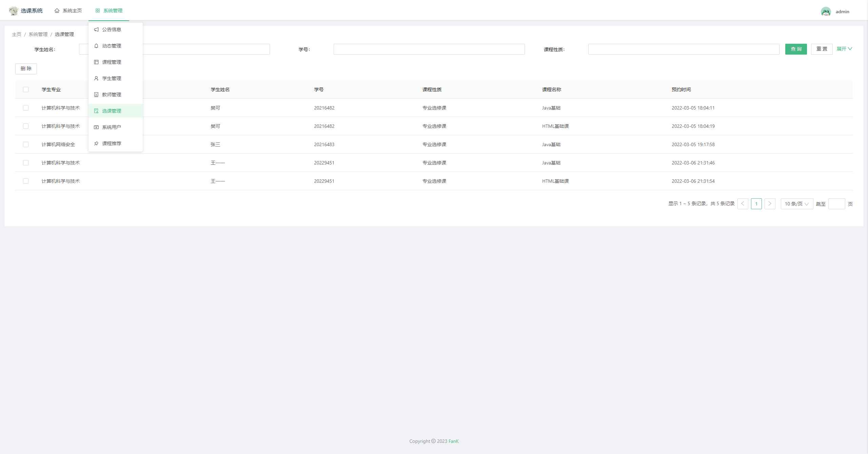
Task: Expand more filters with 展开
Action: click(844, 49)
